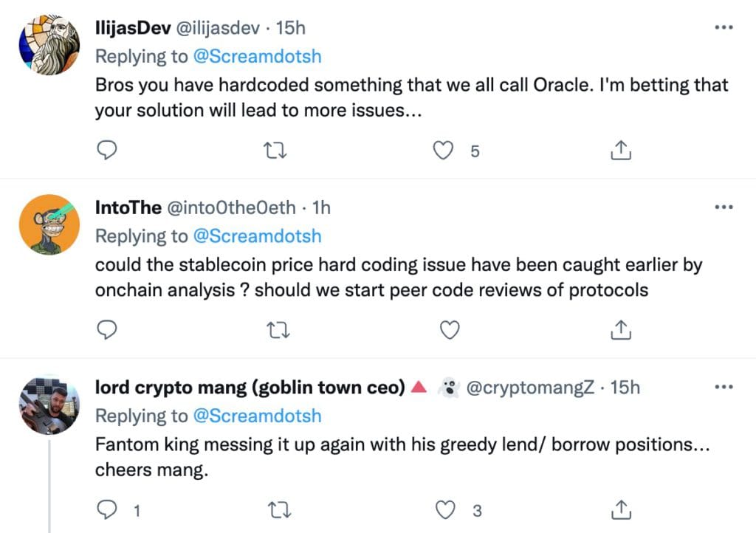The width and height of the screenshot is (756, 533).
Task: Retweet IlijasDev's Oracle tweet
Action: point(276,151)
